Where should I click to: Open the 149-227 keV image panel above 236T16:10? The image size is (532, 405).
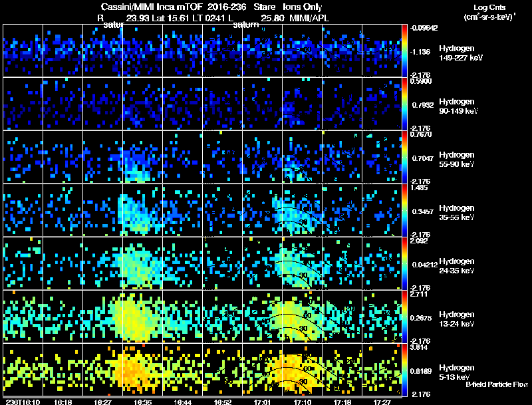click(23, 51)
